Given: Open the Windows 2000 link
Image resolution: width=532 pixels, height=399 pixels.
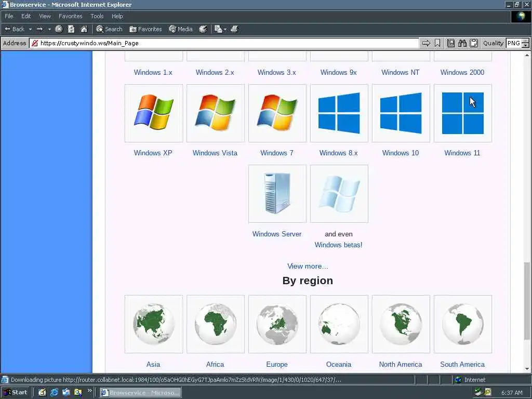Looking at the screenshot, I should (x=462, y=72).
